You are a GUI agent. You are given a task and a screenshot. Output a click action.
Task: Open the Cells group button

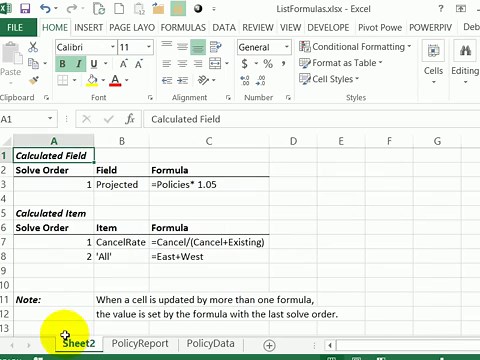[433, 62]
